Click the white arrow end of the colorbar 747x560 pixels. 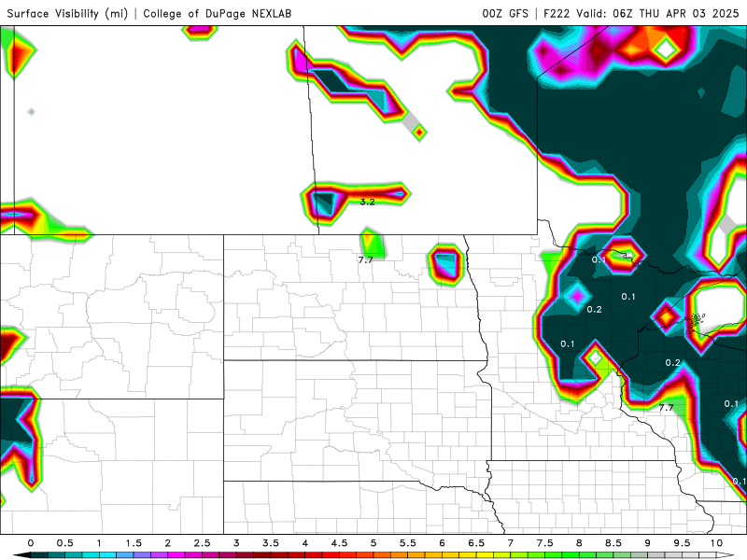click(726, 555)
